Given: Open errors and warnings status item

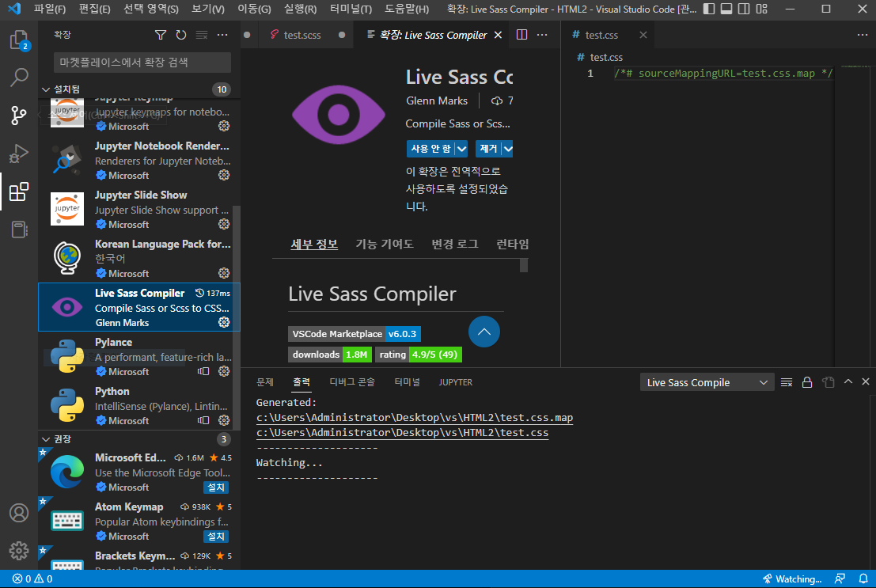Looking at the screenshot, I should pyautogui.click(x=32, y=579).
